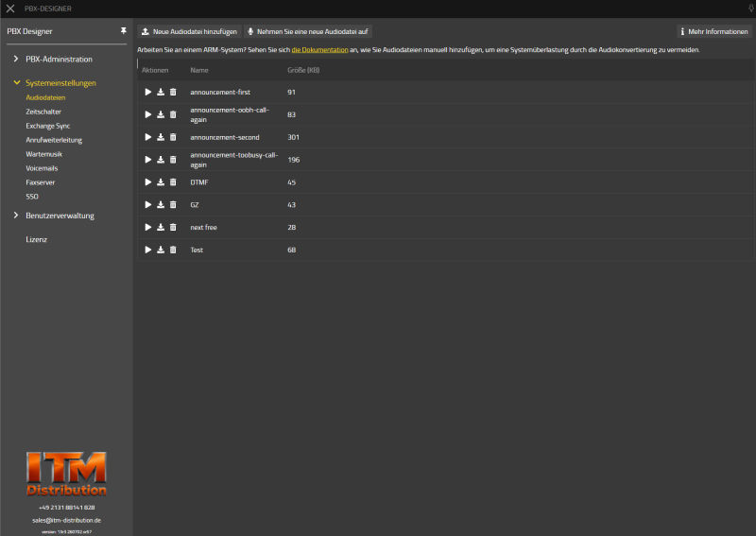Download announcement-toobusy-call-again file

tap(161, 160)
